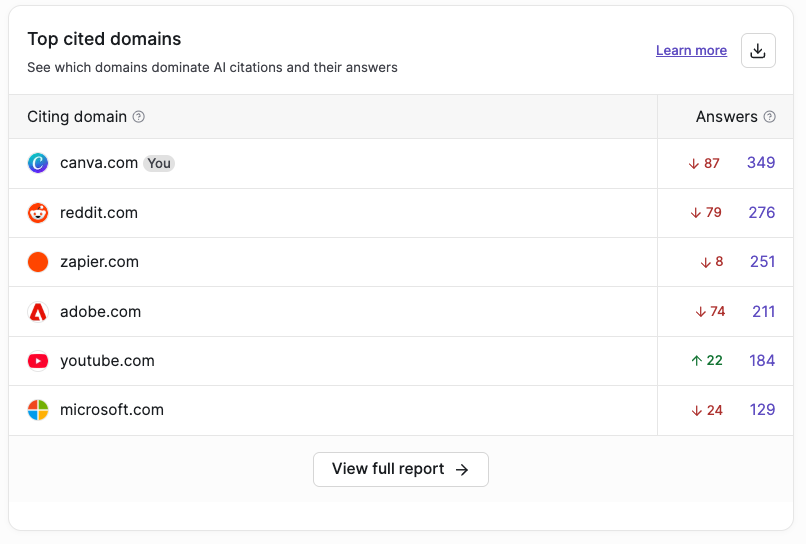The width and height of the screenshot is (806, 544).
Task: Click the 184 answers count for youtube.com
Action: pos(762,360)
